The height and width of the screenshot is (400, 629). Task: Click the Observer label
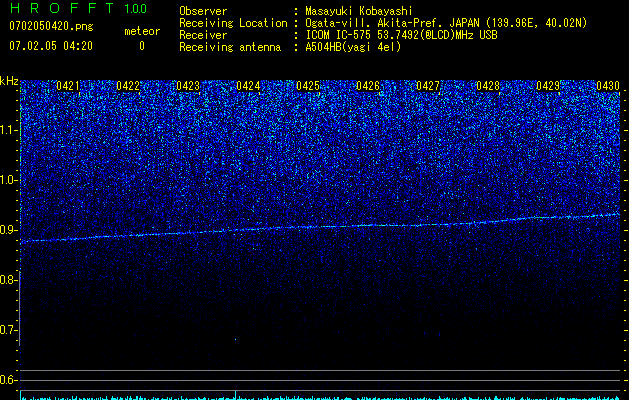coord(203,11)
